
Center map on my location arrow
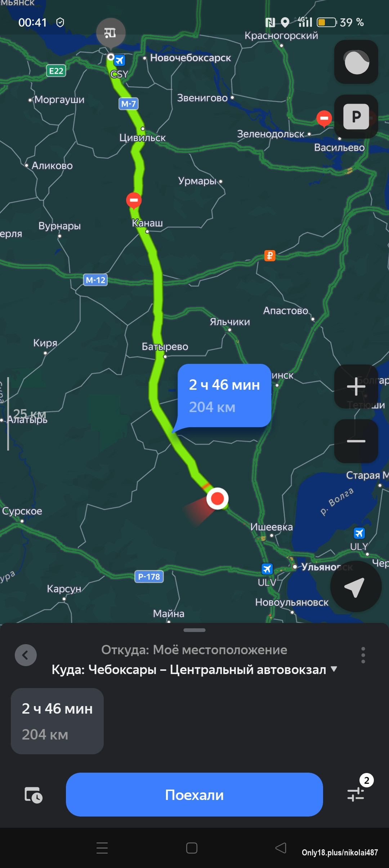coord(356,587)
